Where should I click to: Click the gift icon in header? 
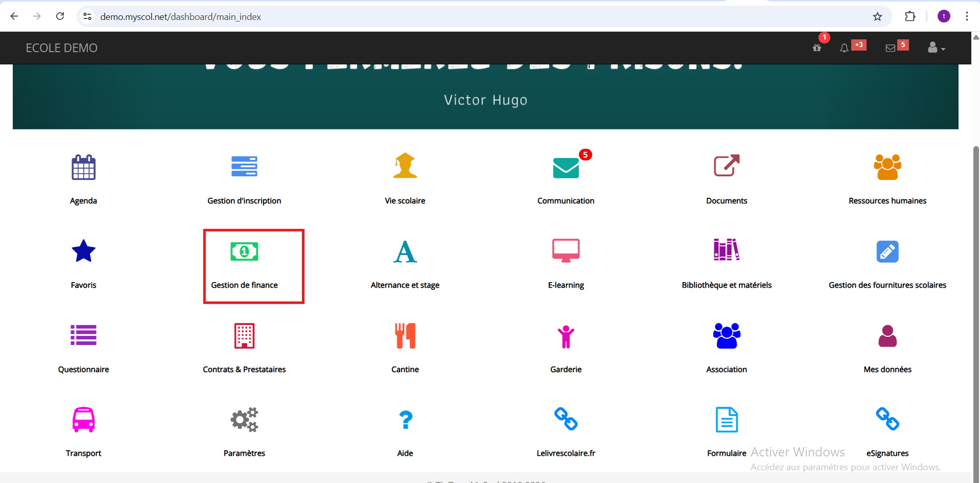coord(817,48)
